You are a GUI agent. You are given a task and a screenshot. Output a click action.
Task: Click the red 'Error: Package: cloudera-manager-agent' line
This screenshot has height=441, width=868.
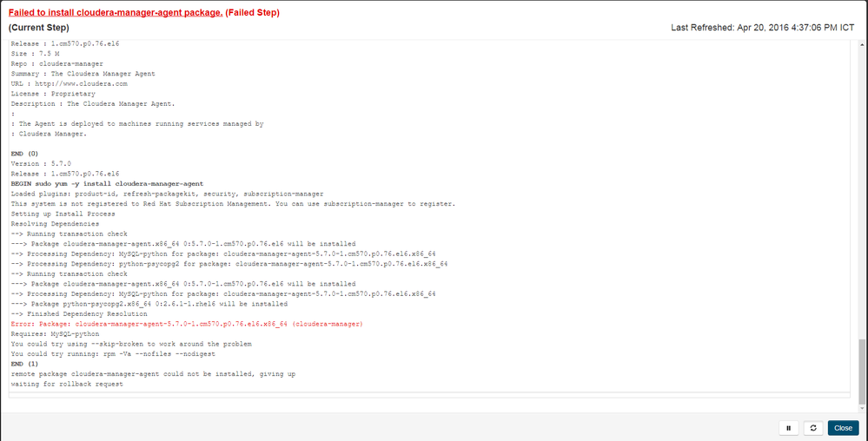187,325
